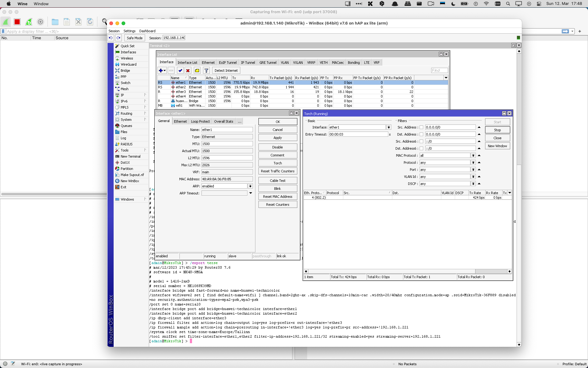
Task: Click the OK button in ether1 dialog
Action: [278, 122]
